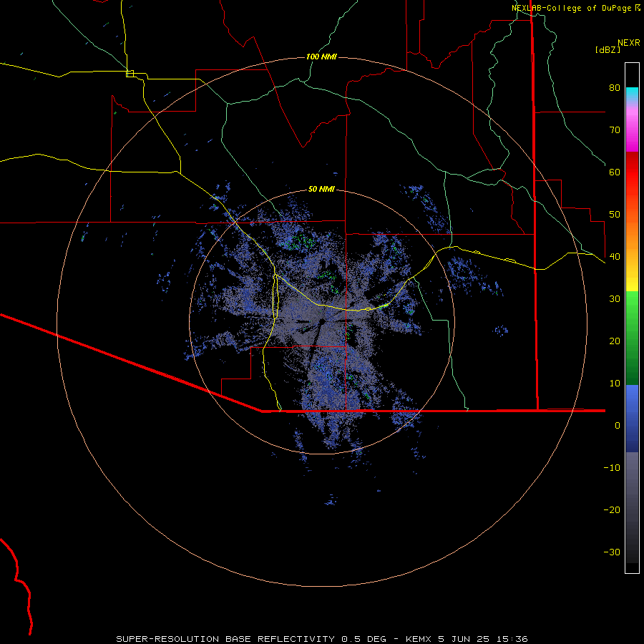This screenshot has width=644, height=644.
Task: Click the -30 value on the dBZ scale
Action: pos(612,552)
